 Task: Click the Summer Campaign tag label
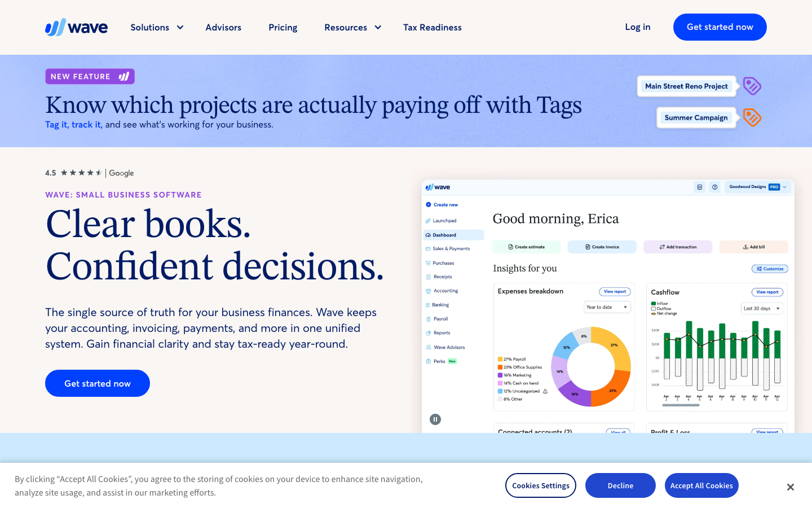696,117
